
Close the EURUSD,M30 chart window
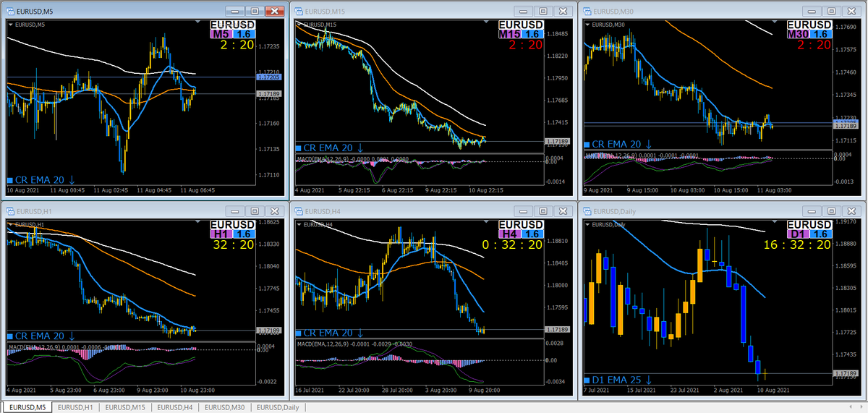pyautogui.click(x=853, y=11)
